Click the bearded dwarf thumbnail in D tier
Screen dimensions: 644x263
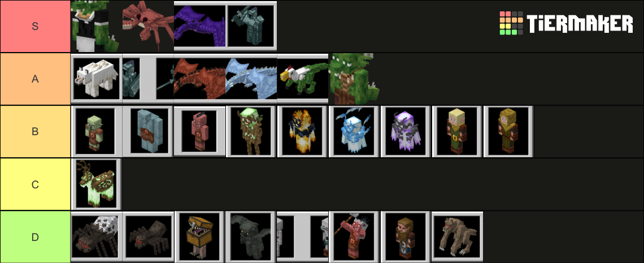[x=406, y=236]
